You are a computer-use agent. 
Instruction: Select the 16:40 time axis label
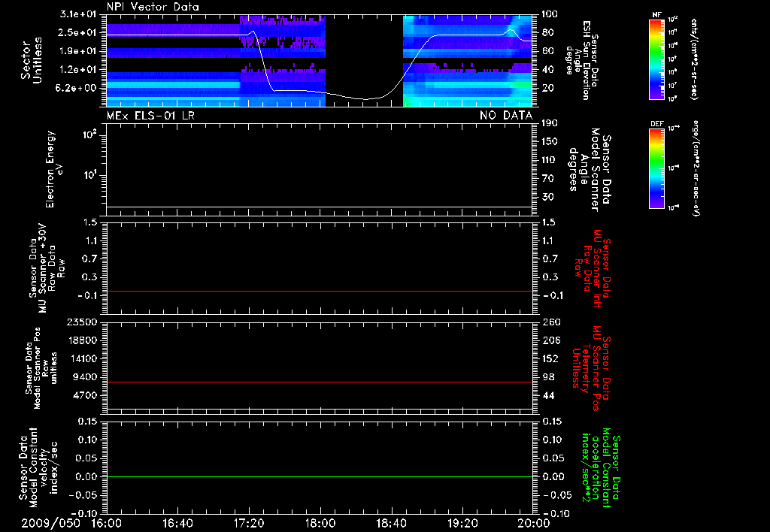click(177, 523)
